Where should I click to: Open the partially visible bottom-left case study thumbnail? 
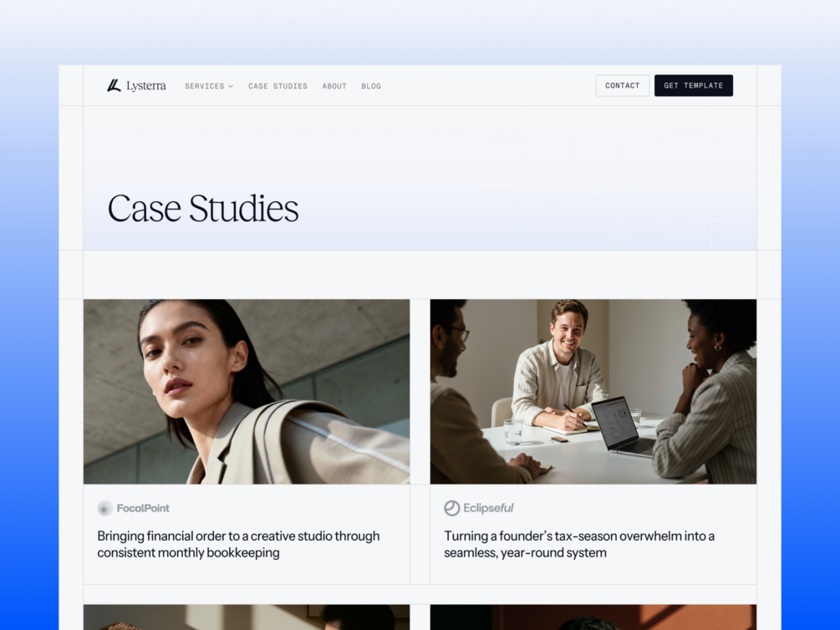(x=247, y=617)
